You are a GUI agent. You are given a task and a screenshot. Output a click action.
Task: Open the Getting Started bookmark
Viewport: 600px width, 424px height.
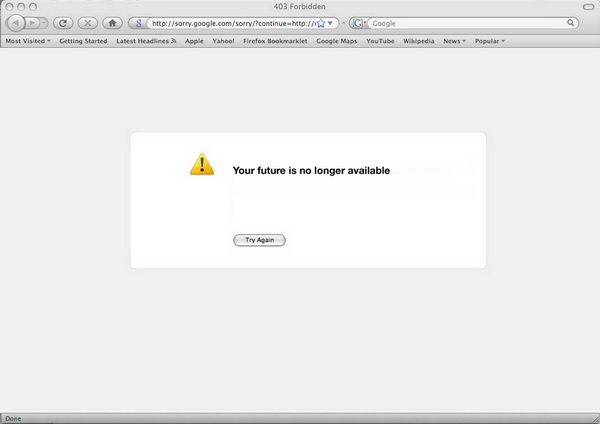pos(83,41)
